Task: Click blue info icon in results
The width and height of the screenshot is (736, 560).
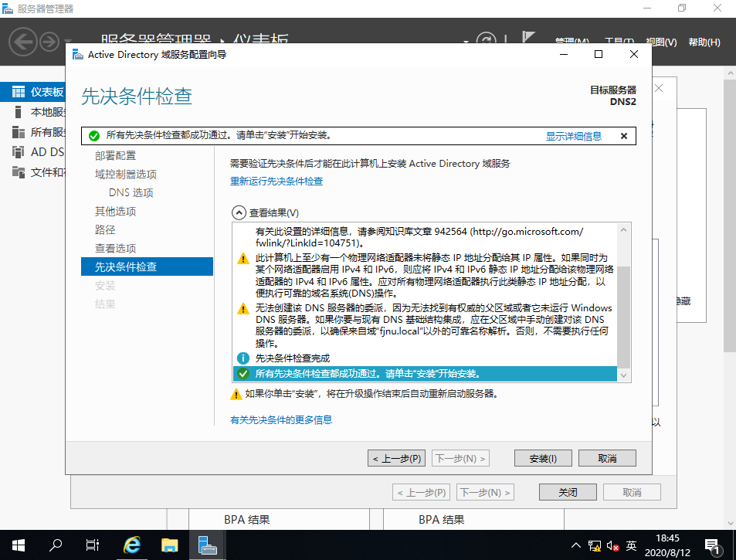Action: (243, 358)
